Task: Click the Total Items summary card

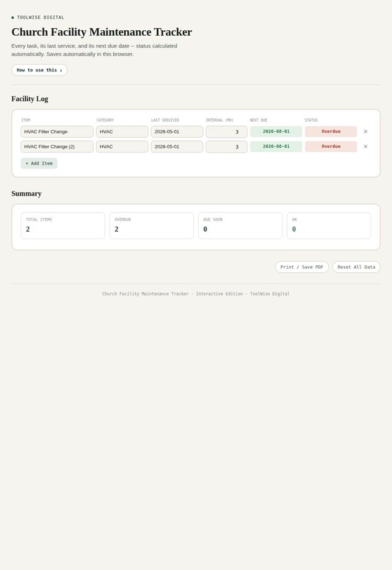Action: (x=63, y=226)
